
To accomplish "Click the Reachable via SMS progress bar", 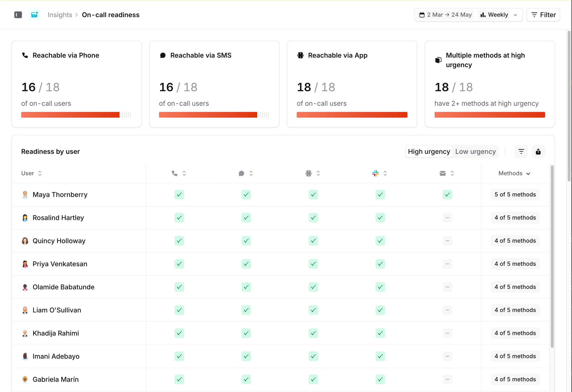I will tap(214, 115).
